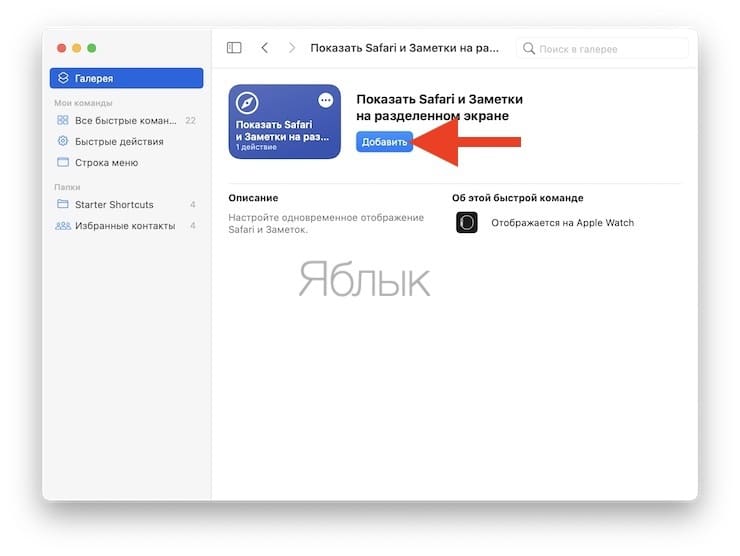The width and height of the screenshot is (740, 556).
Task: Open the Галерея section in sidebar
Action: 126,78
